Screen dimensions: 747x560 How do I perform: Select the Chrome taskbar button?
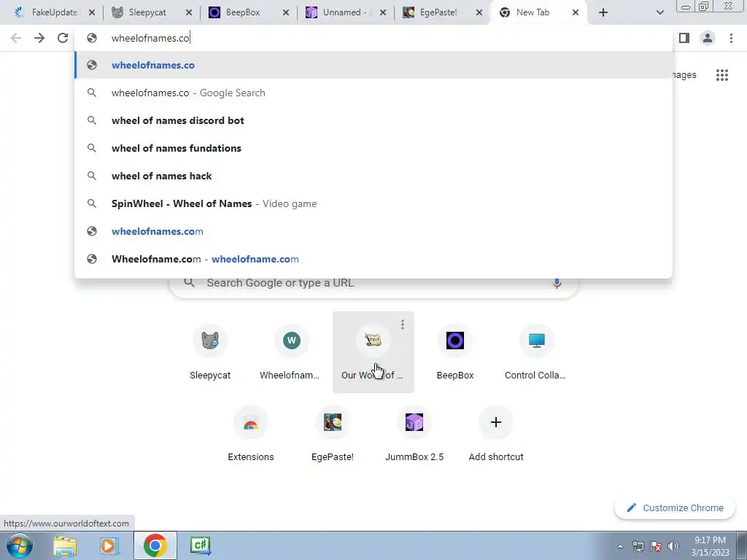(x=155, y=545)
